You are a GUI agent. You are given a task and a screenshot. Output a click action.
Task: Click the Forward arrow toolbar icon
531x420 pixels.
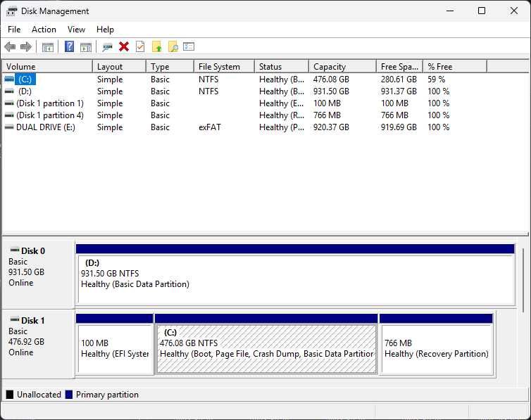click(26, 47)
